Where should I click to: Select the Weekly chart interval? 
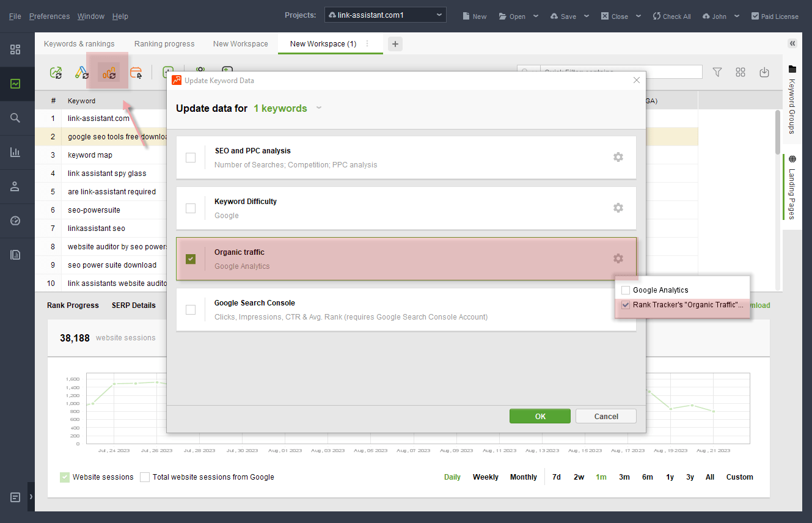[x=486, y=477]
